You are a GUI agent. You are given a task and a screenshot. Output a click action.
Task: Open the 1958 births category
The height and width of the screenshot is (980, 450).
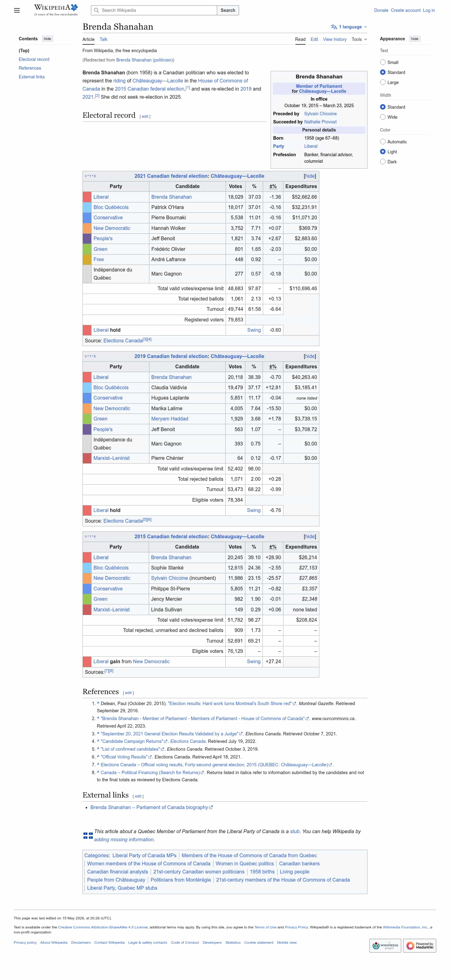(x=262, y=872)
